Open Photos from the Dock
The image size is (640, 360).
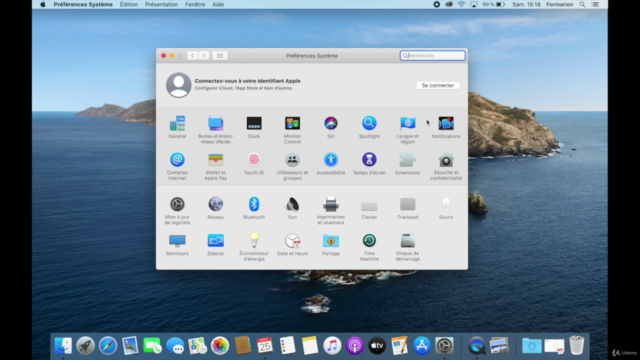(x=220, y=346)
